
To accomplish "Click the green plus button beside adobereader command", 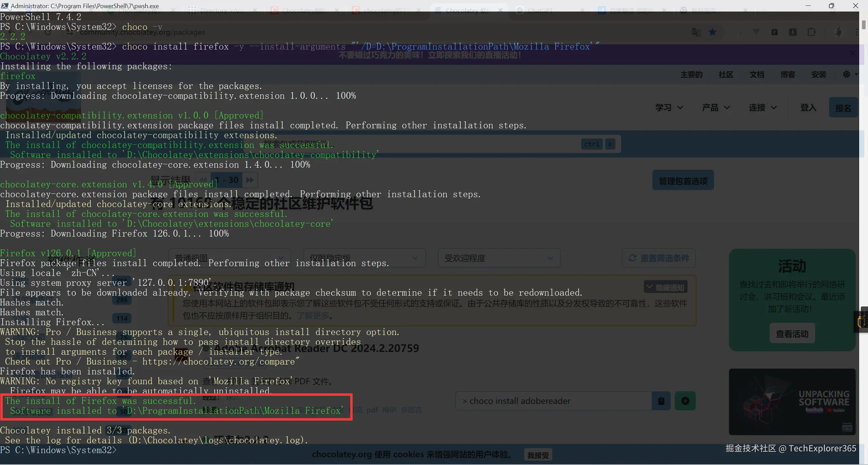I will click(685, 401).
